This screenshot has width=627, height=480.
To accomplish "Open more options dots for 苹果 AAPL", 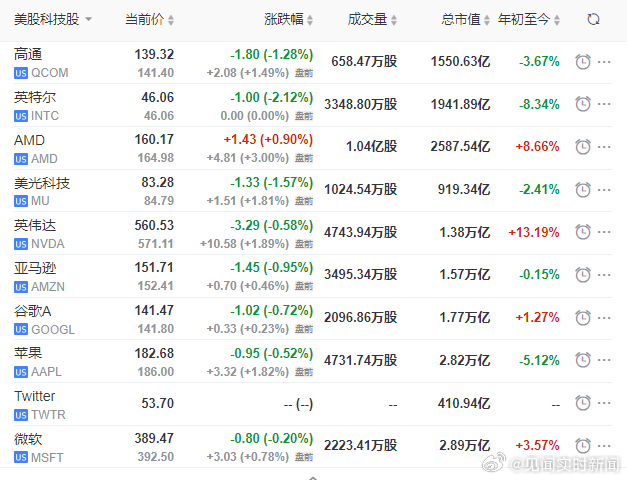I will [604, 360].
